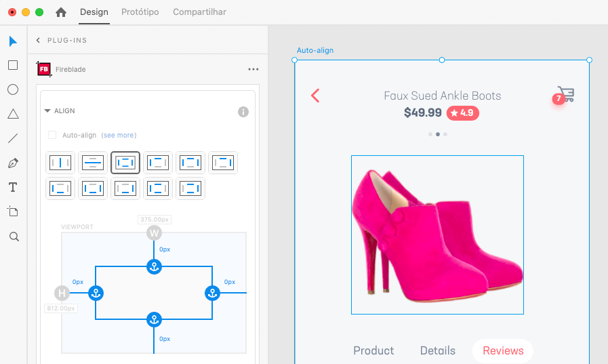Toggle the W width lock circle

155,233
